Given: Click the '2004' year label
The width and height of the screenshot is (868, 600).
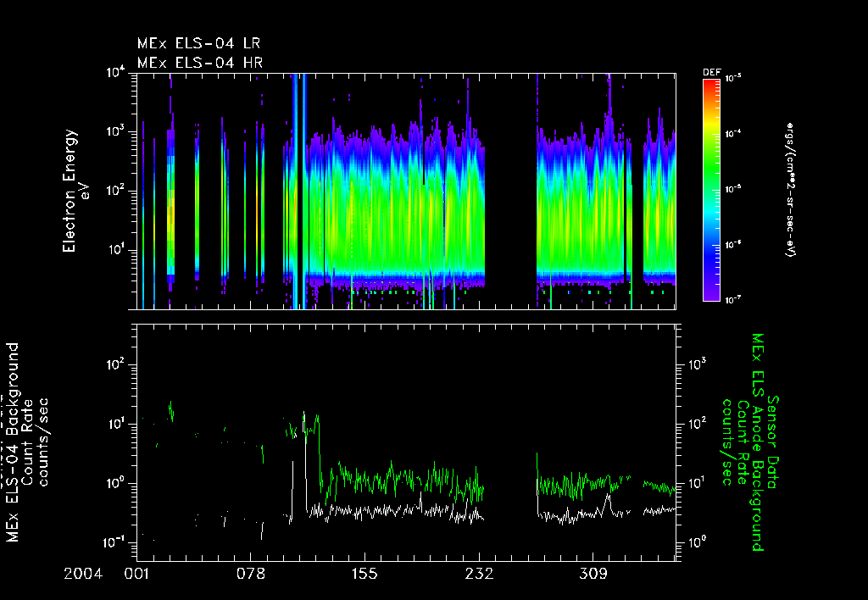Looking at the screenshot, I should coord(83,574).
